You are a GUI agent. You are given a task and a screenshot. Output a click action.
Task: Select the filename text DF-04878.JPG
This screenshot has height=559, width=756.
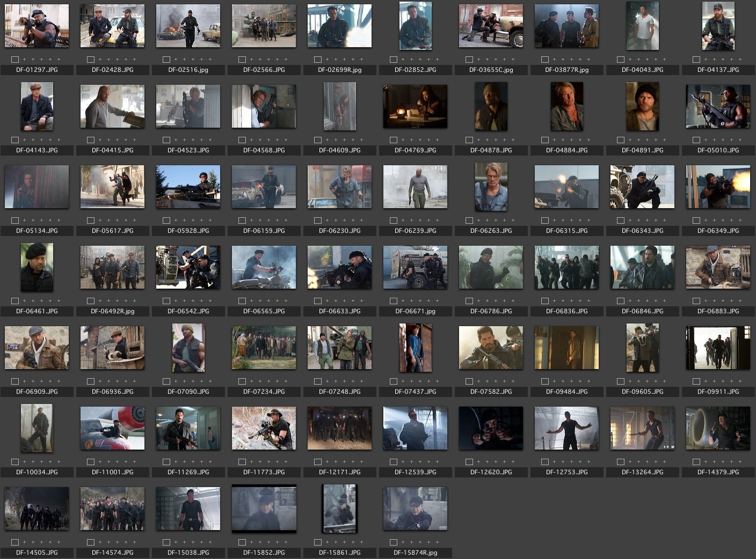point(491,150)
